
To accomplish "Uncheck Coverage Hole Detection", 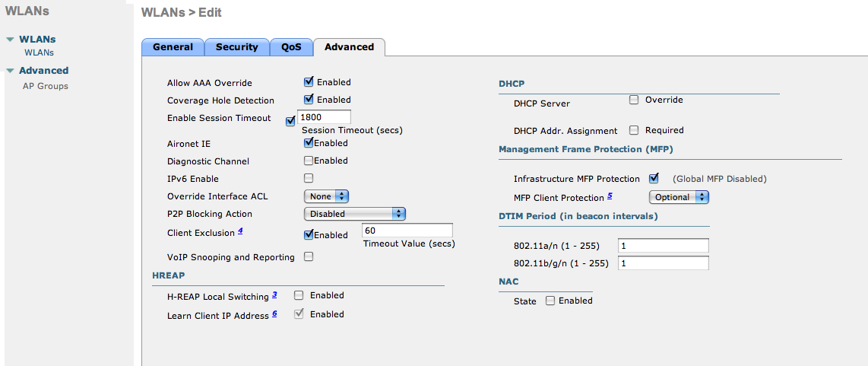I will point(309,100).
